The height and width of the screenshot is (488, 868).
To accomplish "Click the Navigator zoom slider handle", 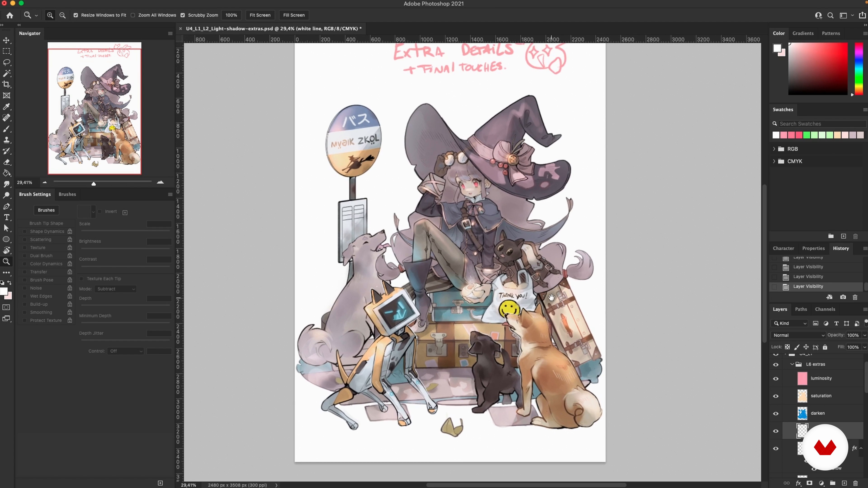I will click(x=94, y=183).
